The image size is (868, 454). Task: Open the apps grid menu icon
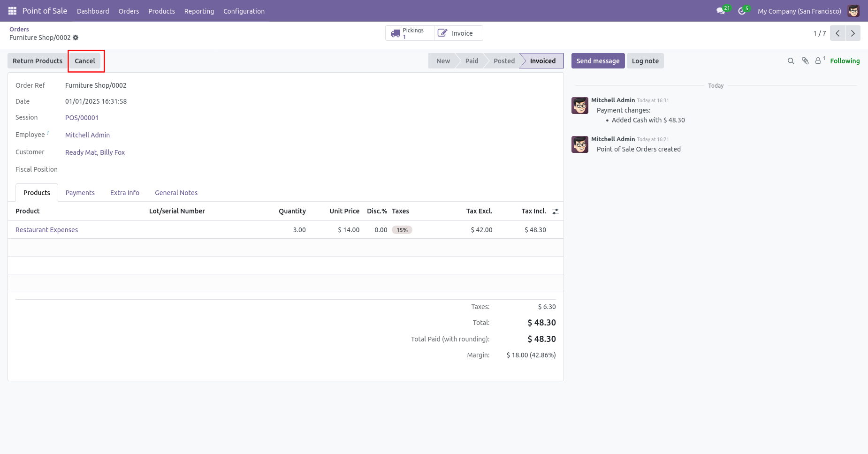[x=12, y=11]
